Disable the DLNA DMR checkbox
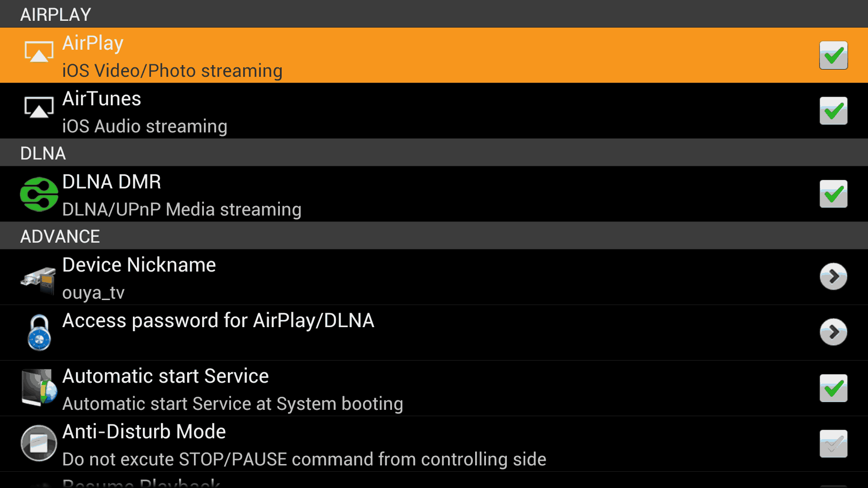This screenshot has height=488, width=868. pos(833,194)
